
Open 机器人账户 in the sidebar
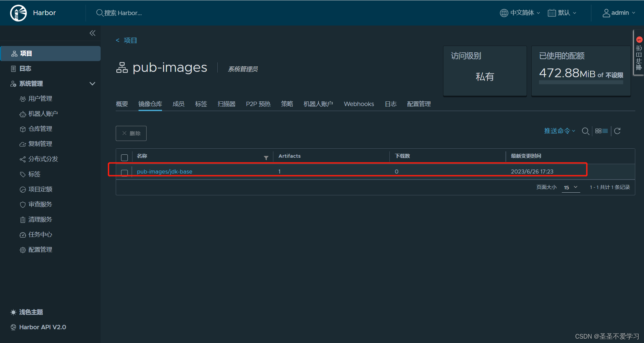point(43,114)
